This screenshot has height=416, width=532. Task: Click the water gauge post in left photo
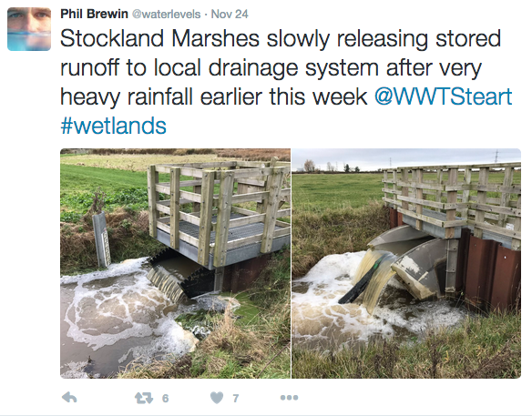tap(102, 239)
